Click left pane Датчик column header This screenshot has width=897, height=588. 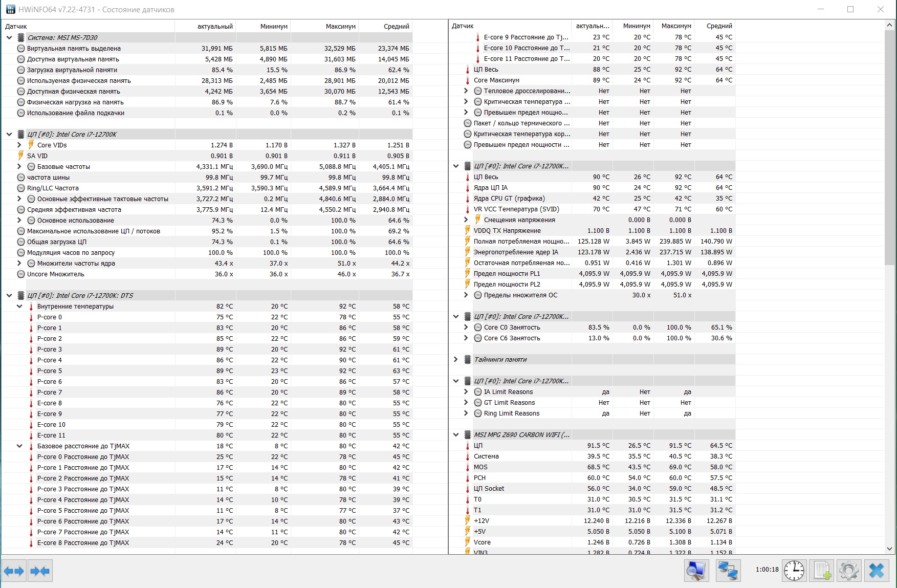[x=88, y=26]
